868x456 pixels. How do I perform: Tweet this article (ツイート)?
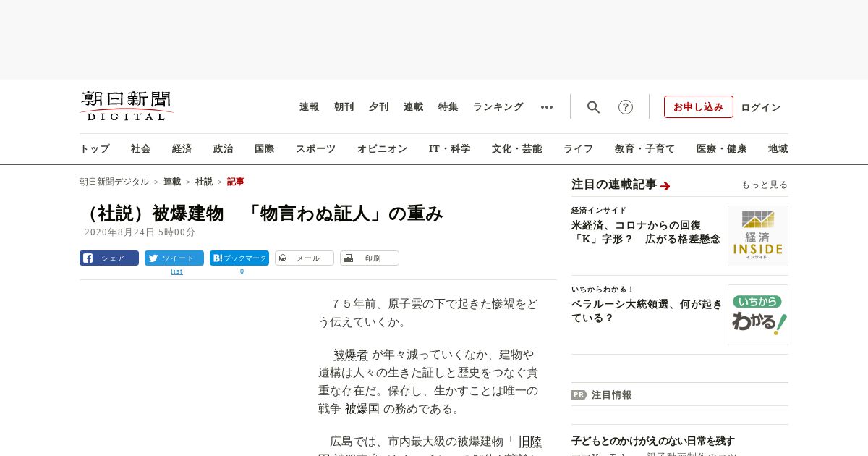174,258
